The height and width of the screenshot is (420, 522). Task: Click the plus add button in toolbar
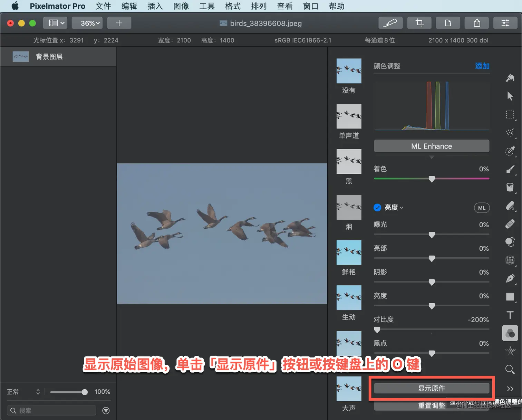tap(119, 23)
